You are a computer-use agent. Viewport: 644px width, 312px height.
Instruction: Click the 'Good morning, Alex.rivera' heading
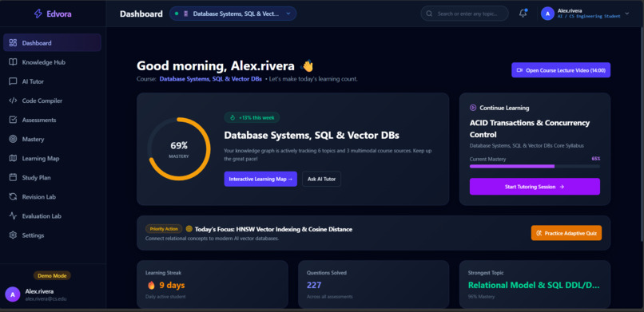[215, 66]
